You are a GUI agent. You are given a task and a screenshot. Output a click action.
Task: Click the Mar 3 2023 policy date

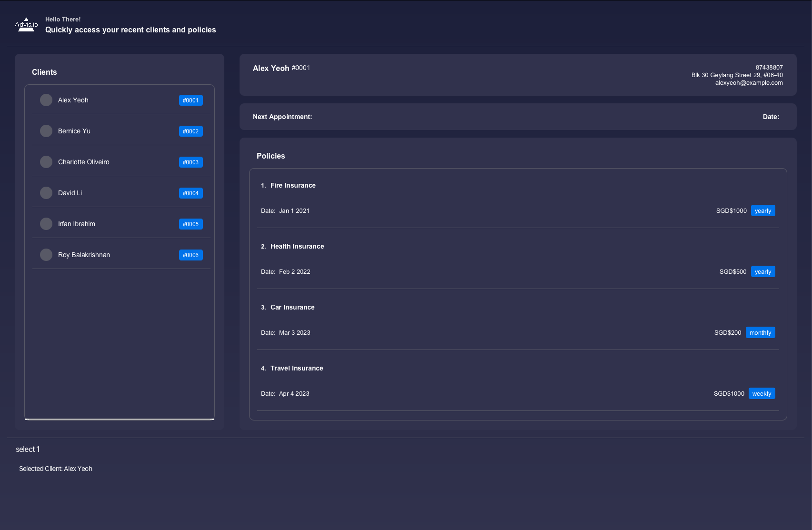[295, 332]
